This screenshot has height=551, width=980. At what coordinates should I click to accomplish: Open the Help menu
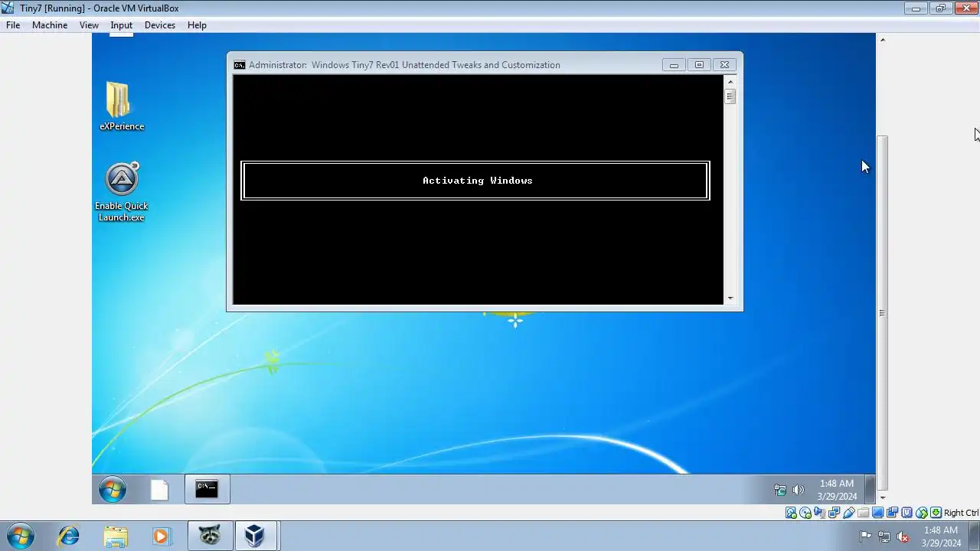pyautogui.click(x=197, y=25)
